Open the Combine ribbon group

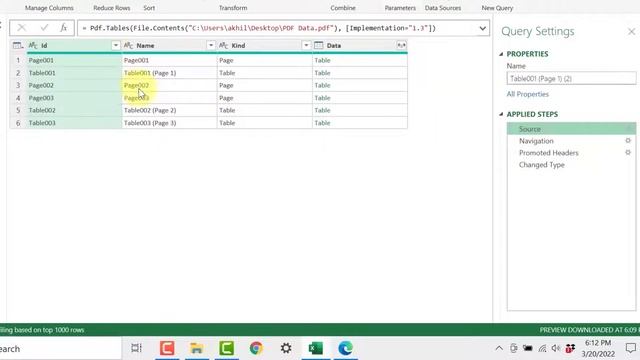pos(343,8)
